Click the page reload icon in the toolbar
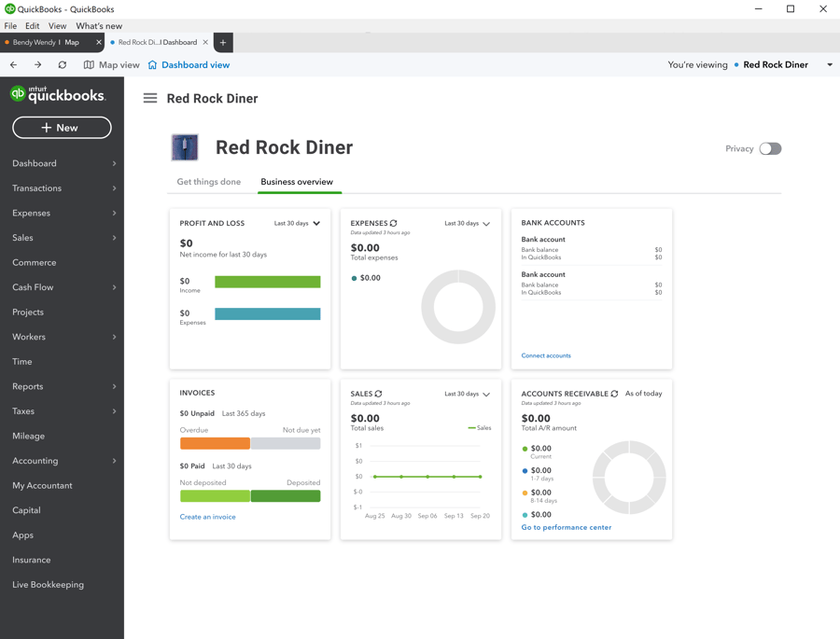 coord(63,64)
